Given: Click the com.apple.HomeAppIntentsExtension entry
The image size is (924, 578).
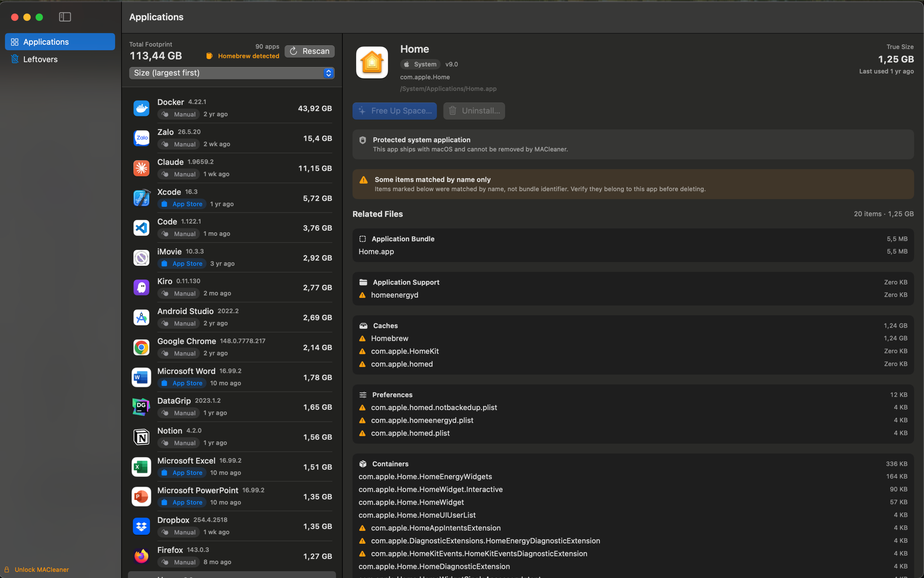Looking at the screenshot, I should [633, 528].
